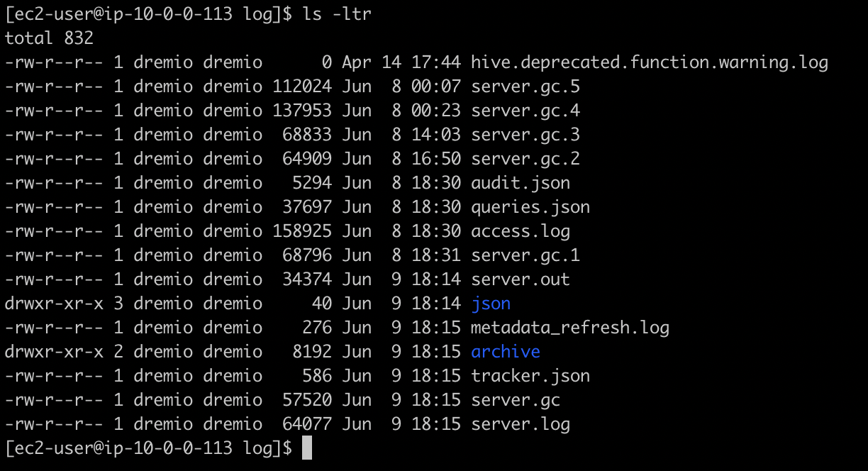Click the tracker.json filename
This screenshot has height=471, width=868.
pyautogui.click(x=530, y=376)
